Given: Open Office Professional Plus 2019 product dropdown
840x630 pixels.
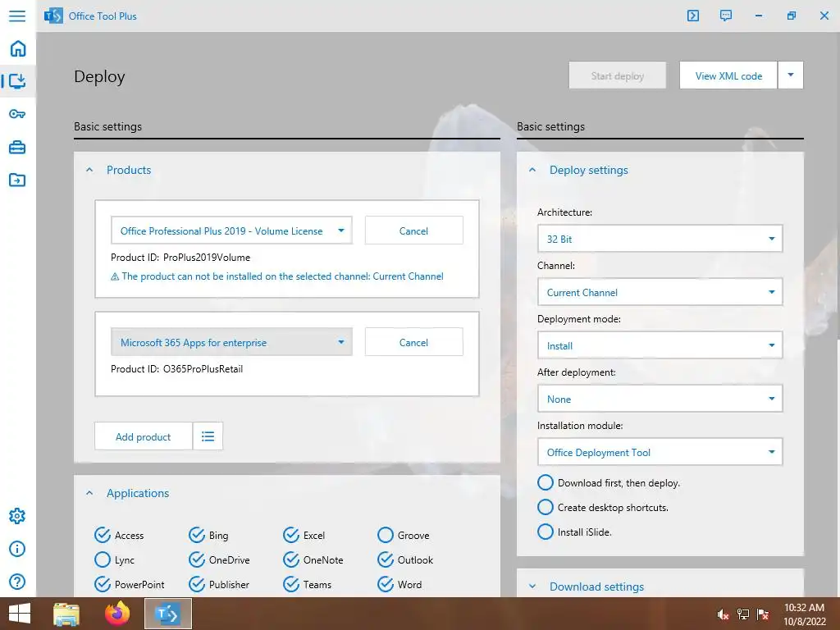Looking at the screenshot, I should tap(231, 231).
